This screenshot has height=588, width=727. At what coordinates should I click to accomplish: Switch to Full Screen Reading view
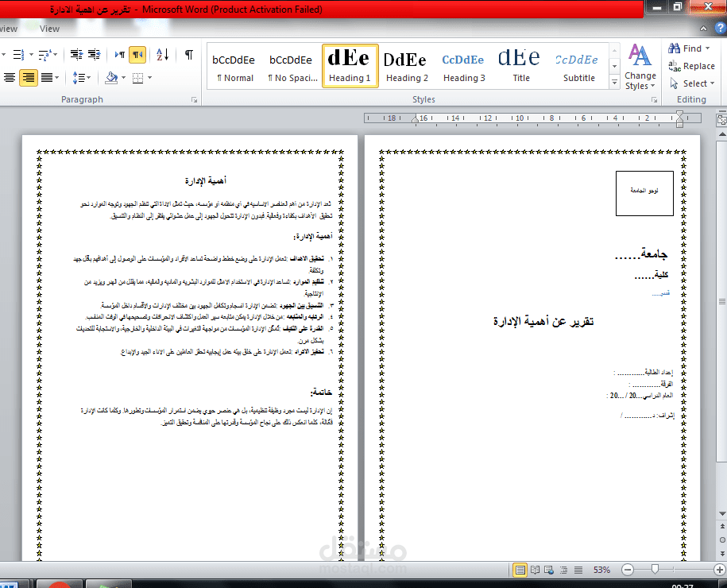tap(535, 570)
